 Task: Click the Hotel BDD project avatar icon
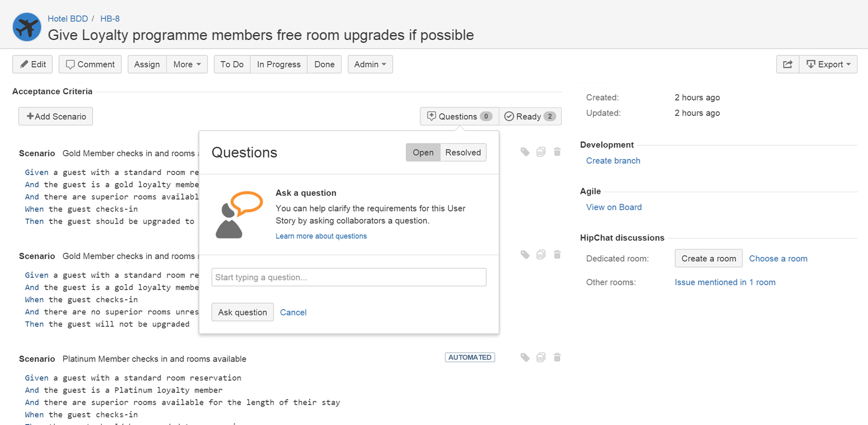pos(27,27)
